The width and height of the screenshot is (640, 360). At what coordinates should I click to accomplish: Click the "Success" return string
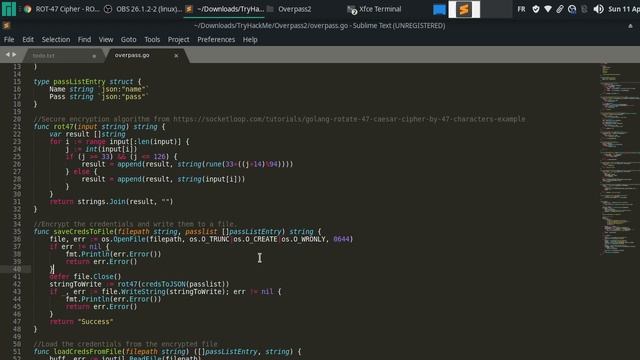[96, 322]
